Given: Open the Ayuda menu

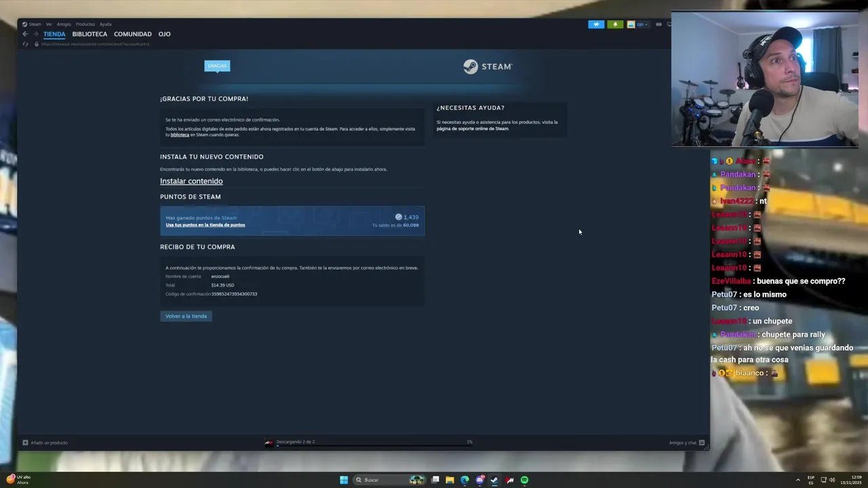Looking at the screenshot, I should [106, 24].
